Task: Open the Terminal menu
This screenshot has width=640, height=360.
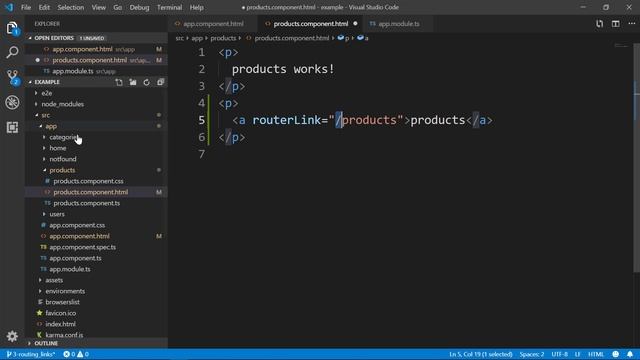Action: (x=169, y=7)
